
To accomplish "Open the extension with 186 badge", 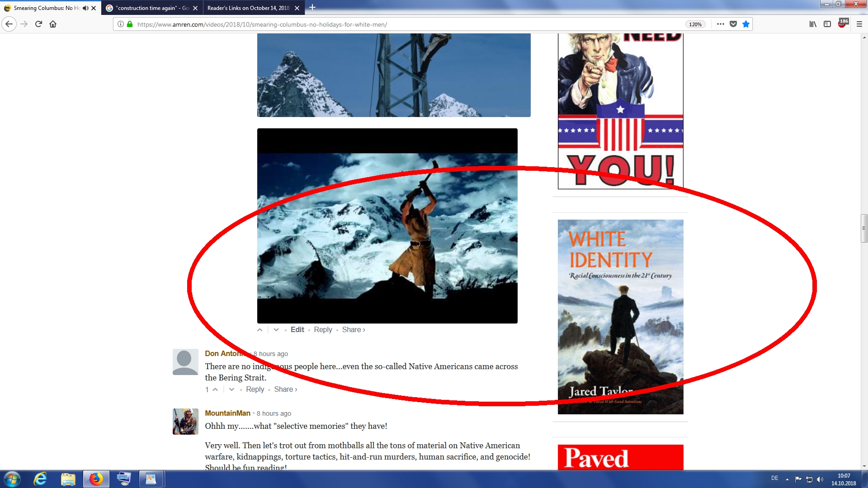I will pos(843,23).
